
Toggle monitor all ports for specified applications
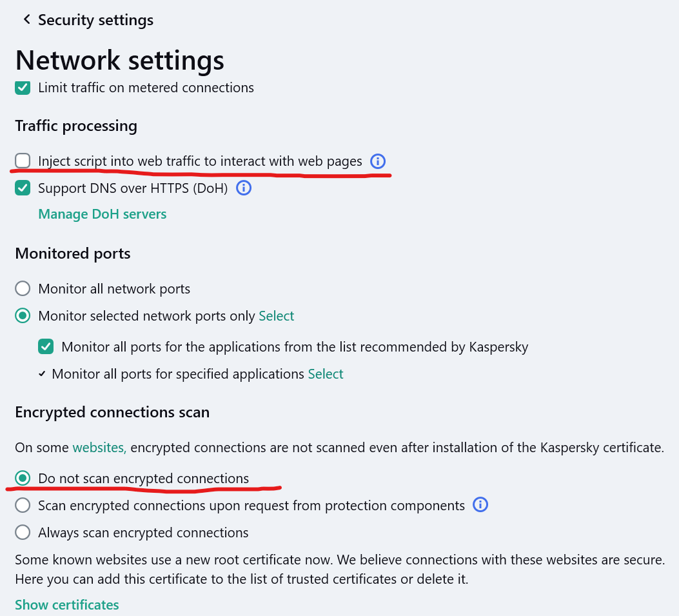tap(41, 373)
